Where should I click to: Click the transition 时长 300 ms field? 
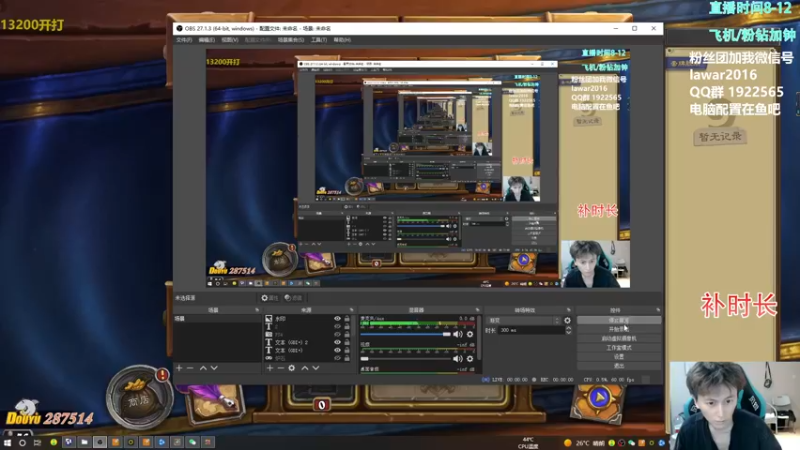click(x=531, y=330)
